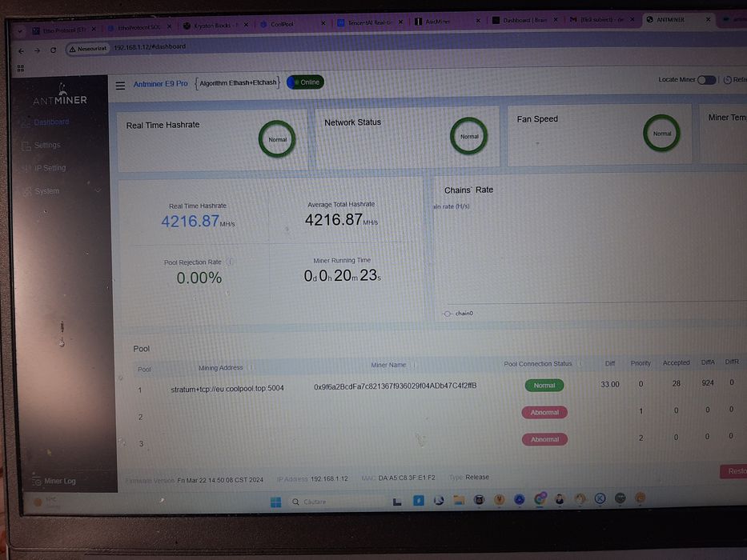This screenshot has height=560, width=747.
Task: Click the DiffA value 924
Action: pyautogui.click(x=708, y=383)
